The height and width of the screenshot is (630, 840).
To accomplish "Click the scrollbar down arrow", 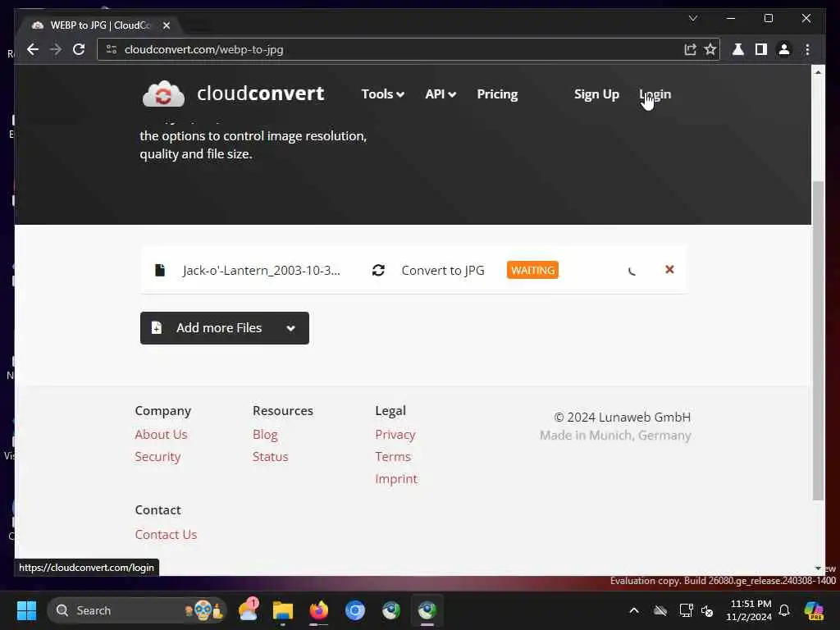I will pyautogui.click(x=818, y=568).
